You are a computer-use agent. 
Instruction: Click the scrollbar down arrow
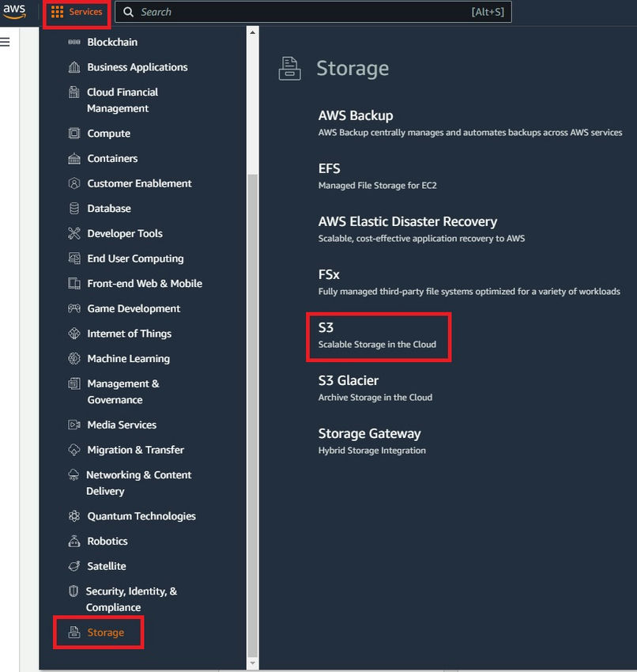252,663
